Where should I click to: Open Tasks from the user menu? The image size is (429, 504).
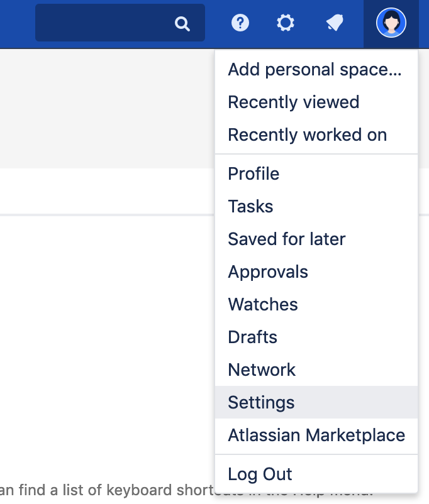[x=250, y=207]
